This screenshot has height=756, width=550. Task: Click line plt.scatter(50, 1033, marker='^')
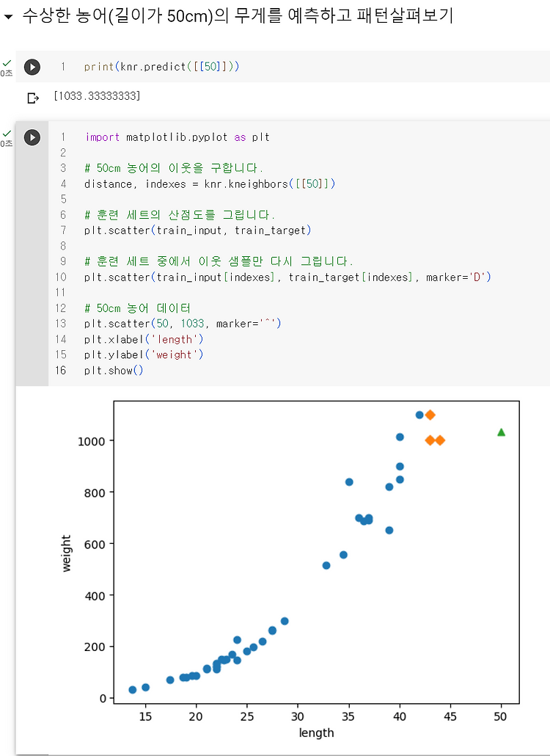pyautogui.click(x=183, y=324)
